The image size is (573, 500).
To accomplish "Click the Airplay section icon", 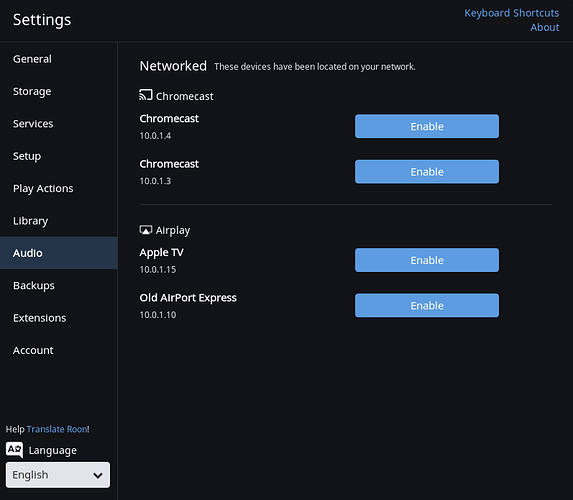I will [145, 230].
